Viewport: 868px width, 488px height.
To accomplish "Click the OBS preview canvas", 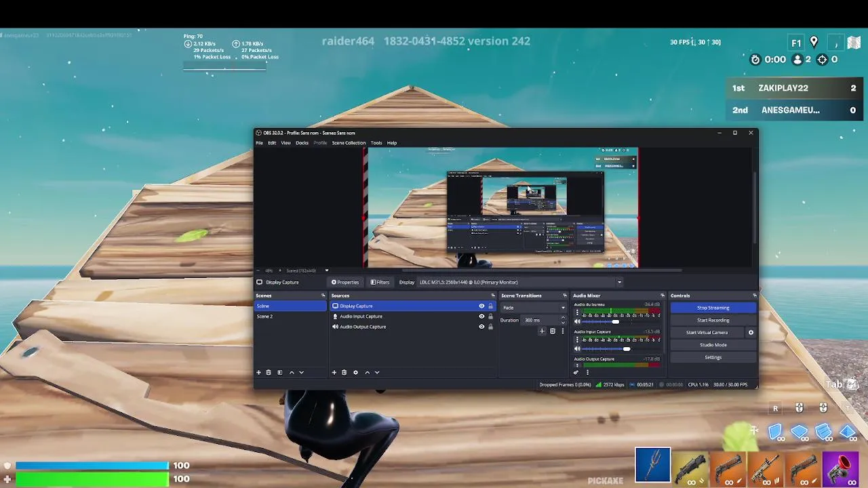I will (x=502, y=207).
